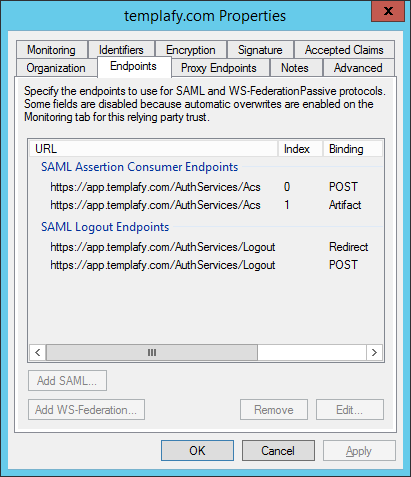The width and height of the screenshot is (411, 477).
Task: Click the Redirect binding cell
Action: pyautogui.click(x=349, y=247)
